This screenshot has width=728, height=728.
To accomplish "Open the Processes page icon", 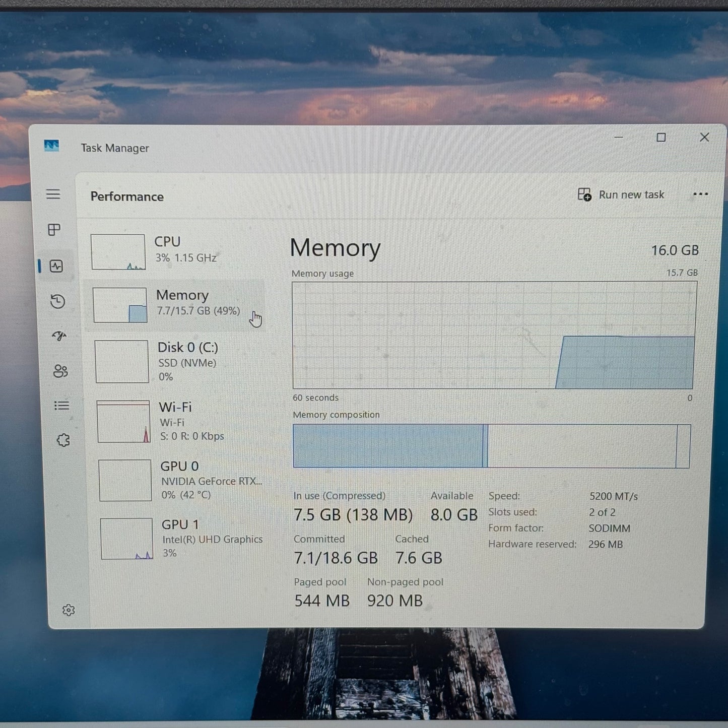I will (54, 230).
